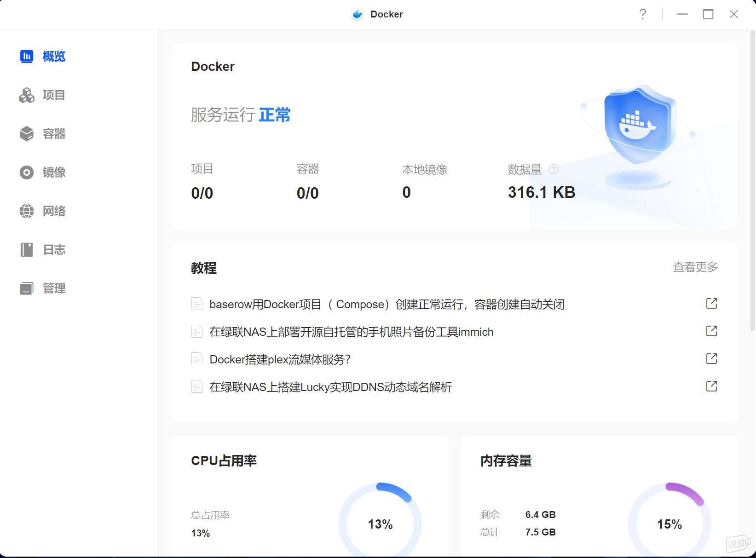The image size is (756, 558).
Task: Open the immich photo backup tutorial
Action: (x=352, y=332)
